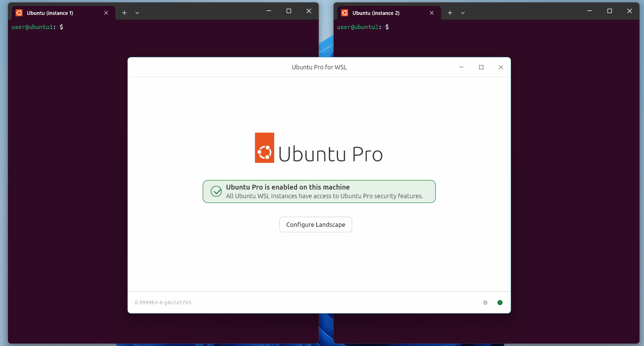Open profile dropdown in instance 2 terminal

click(463, 13)
